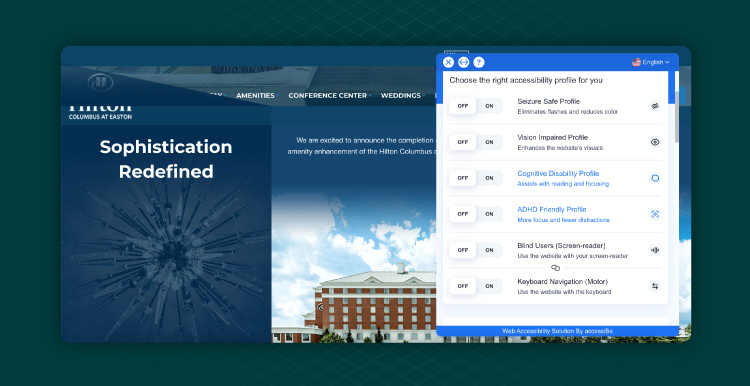Select OFF for Blind Users screen-reader
Viewport: 750px width, 386px height.
click(463, 250)
